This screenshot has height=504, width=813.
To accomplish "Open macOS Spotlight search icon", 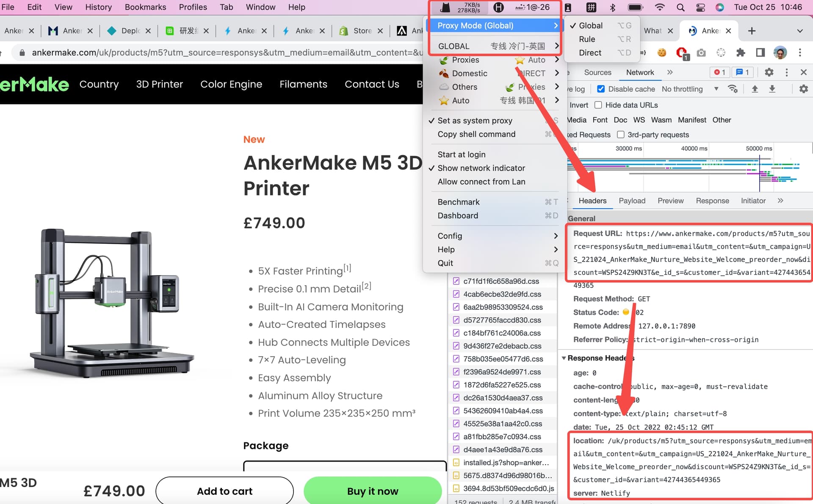I will [x=680, y=7].
